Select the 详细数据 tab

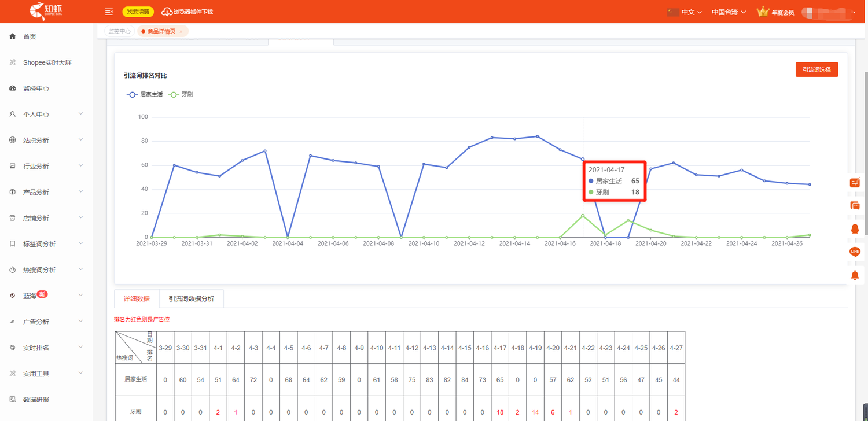[137, 299]
